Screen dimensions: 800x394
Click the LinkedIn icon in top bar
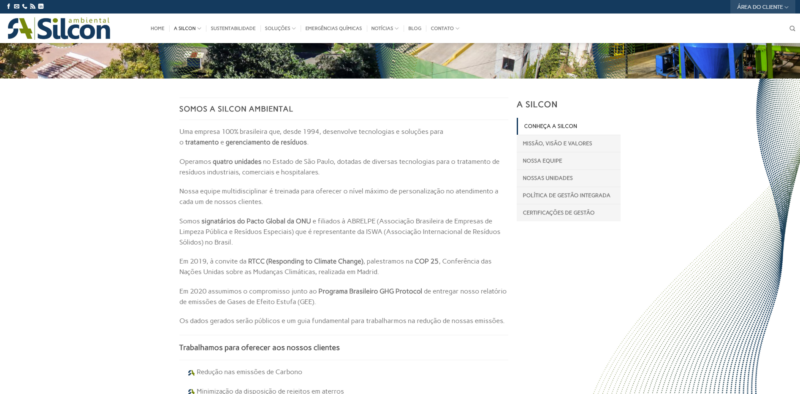tap(41, 7)
